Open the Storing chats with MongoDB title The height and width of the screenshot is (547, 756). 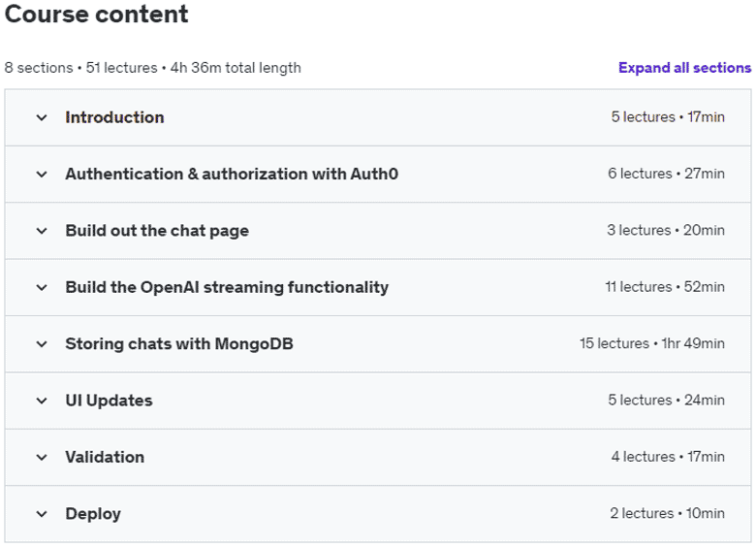coord(179,343)
